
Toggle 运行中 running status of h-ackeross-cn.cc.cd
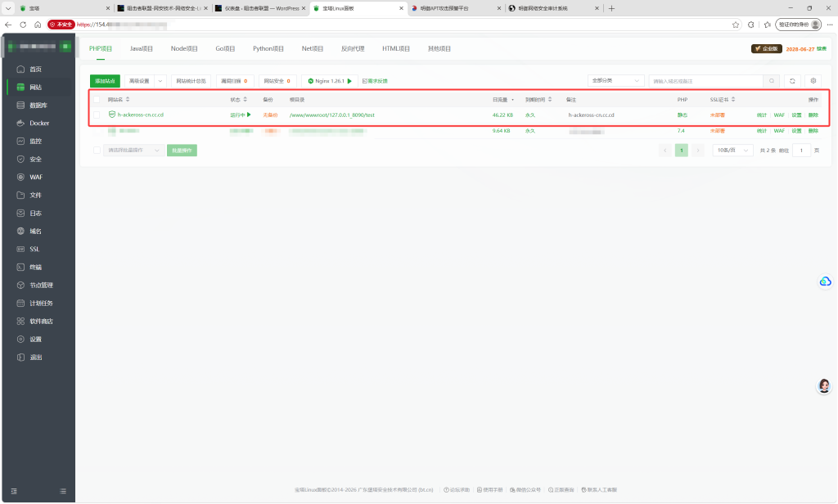(x=241, y=115)
